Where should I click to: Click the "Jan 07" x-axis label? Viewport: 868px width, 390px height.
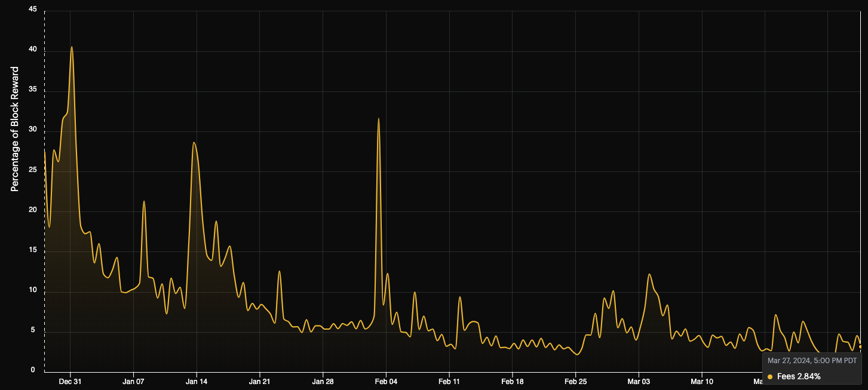click(x=133, y=381)
